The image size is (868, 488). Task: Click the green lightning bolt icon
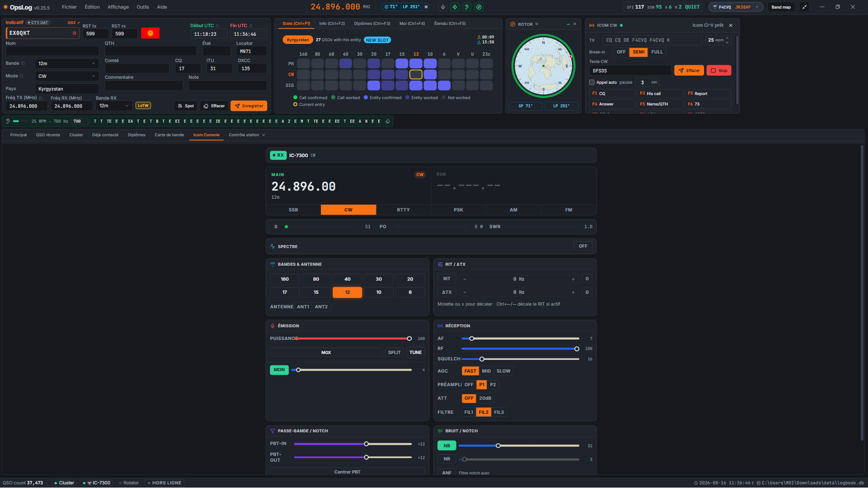[455, 7]
